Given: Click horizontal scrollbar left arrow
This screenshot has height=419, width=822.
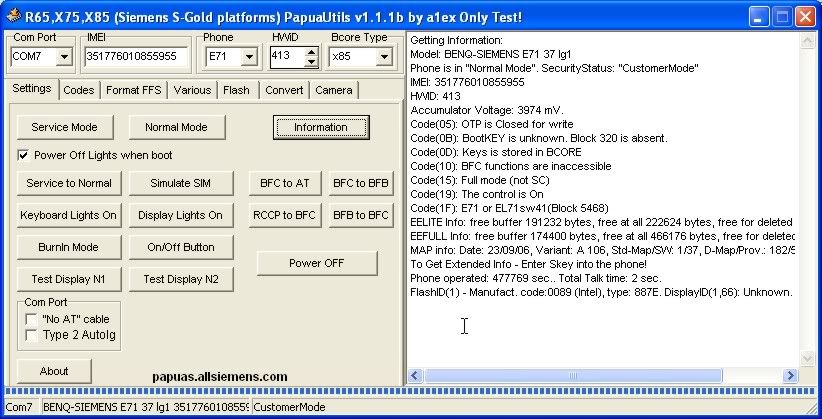Looking at the screenshot, I should tap(415, 375).
